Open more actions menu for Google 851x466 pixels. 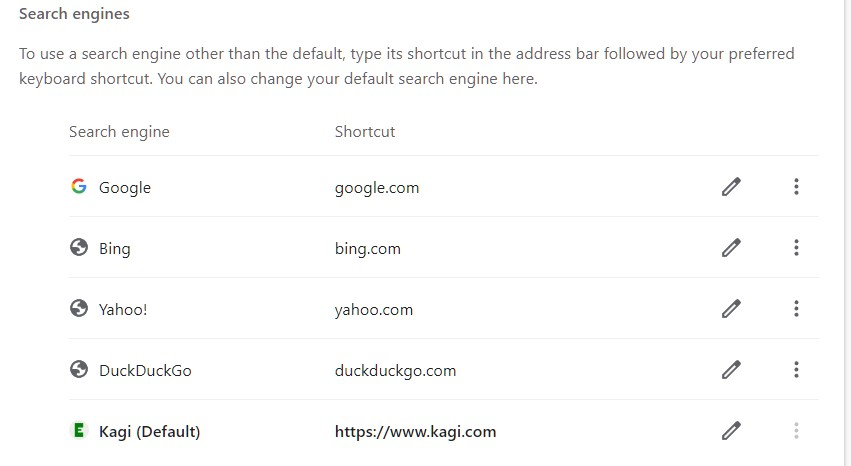pos(796,187)
